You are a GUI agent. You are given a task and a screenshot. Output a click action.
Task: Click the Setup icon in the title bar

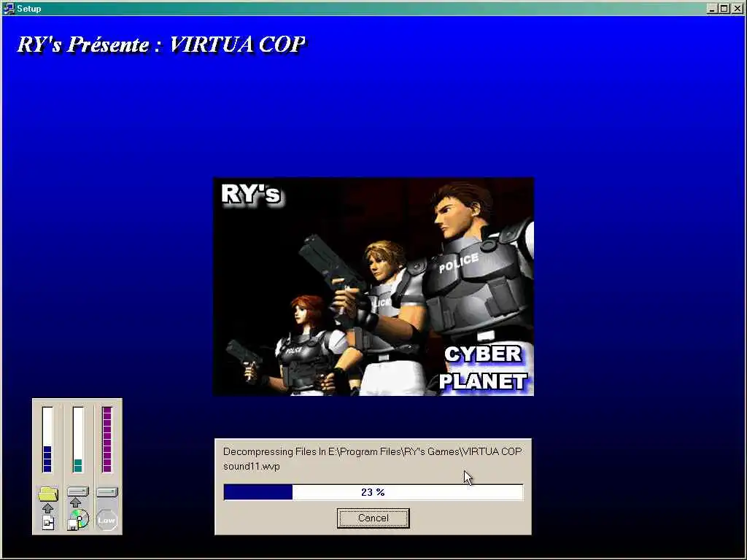pyautogui.click(x=9, y=8)
